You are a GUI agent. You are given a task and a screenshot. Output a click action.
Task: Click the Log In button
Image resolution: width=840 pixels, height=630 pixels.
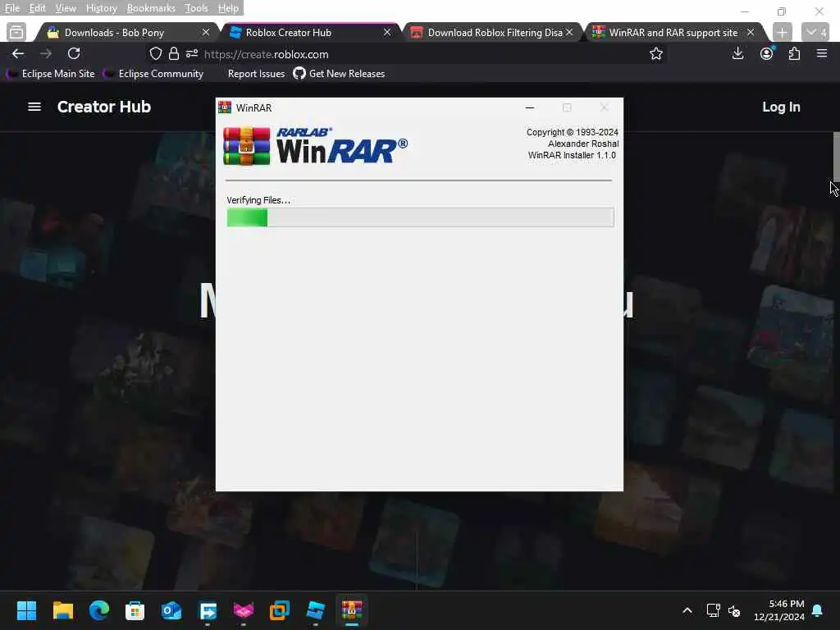(x=781, y=107)
